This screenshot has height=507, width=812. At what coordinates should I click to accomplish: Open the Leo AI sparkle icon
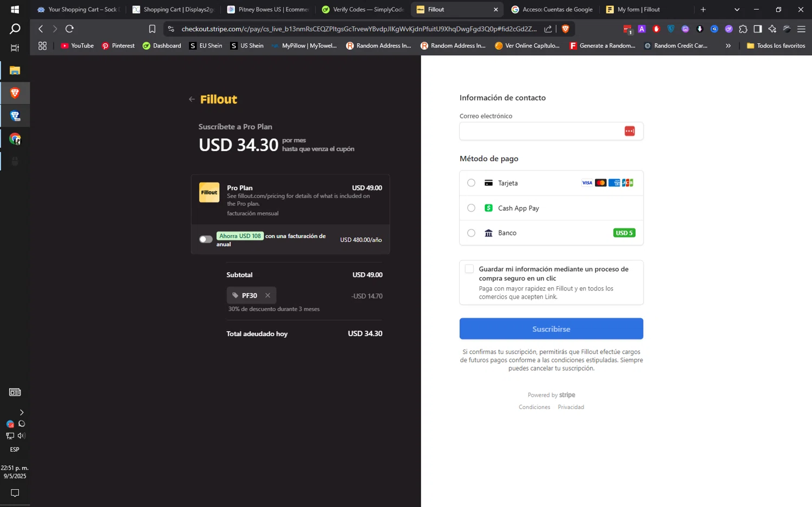coord(772,29)
